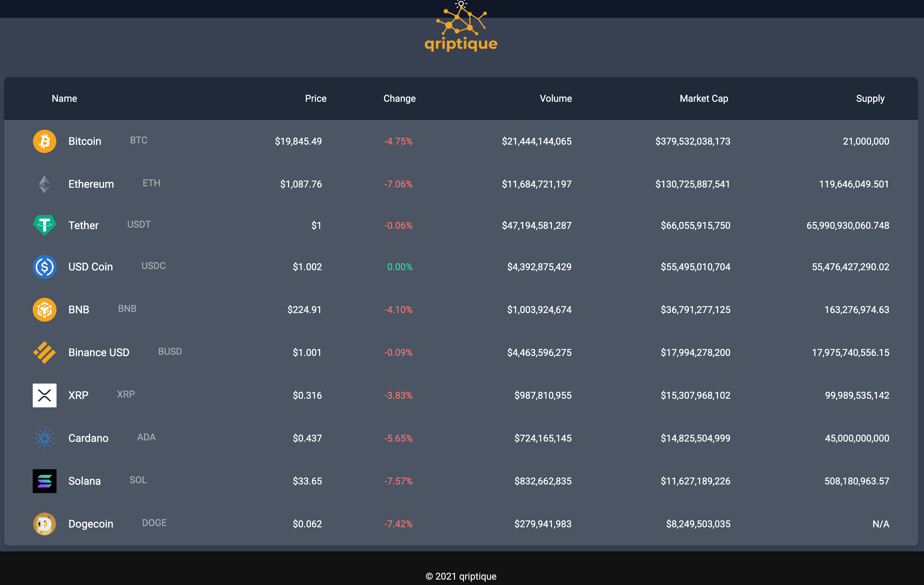This screenshot has height=585, width=924.
Task: Click Bitcoin volume $21,444,144,065
Action: coord(536,141)
